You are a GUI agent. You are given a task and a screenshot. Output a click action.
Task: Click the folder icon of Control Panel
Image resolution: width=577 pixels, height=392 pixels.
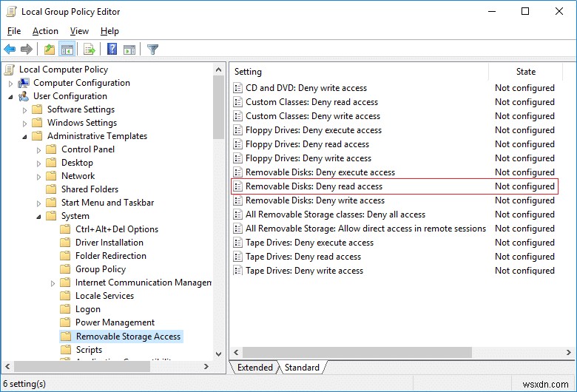tap(51, 149)
